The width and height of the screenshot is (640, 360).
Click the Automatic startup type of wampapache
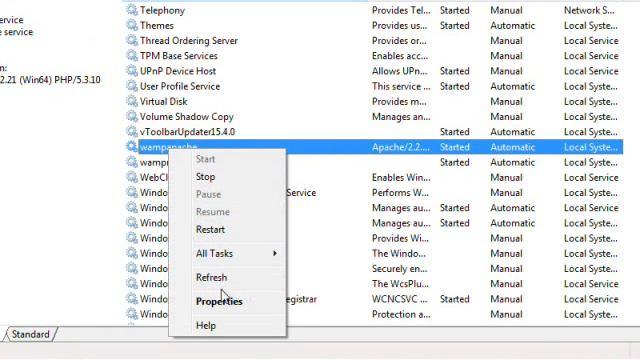tap(513, 147)
